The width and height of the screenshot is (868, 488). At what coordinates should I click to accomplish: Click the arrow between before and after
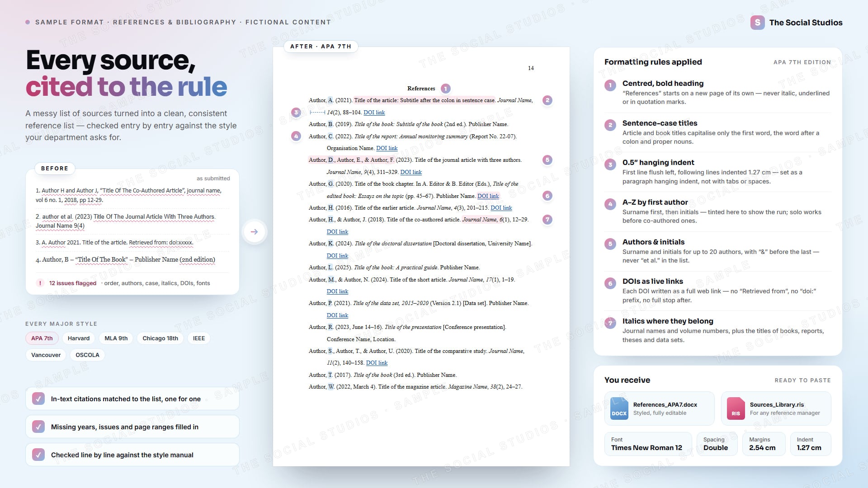click(x=255, y=232)
